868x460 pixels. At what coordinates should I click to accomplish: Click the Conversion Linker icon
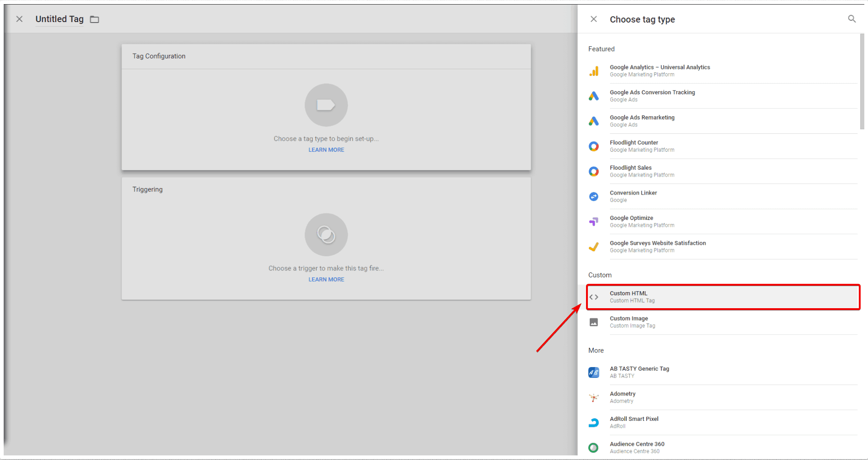click(594, 196)
